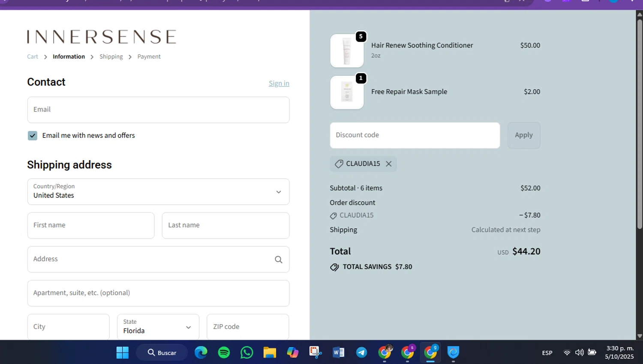
Task: Click the page scrollbar up arrow
Action: (640, 14)
